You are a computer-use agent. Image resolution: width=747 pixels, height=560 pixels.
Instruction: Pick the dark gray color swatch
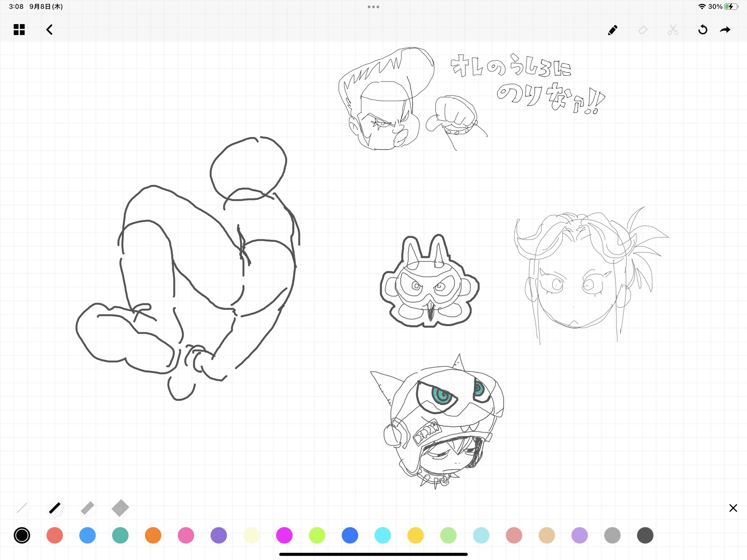click(645, 535)
